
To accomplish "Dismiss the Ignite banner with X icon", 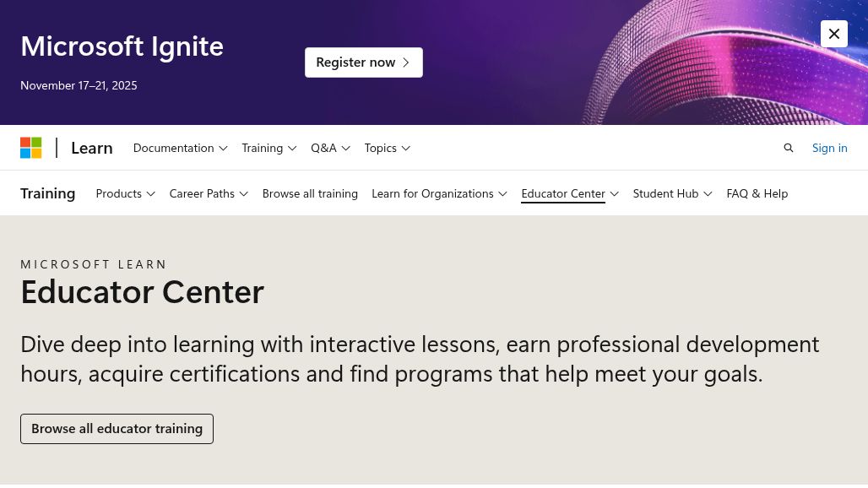I will tap(834, 34).
